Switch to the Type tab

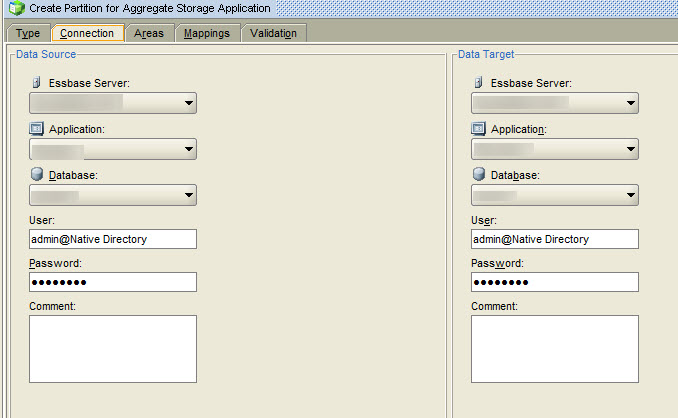click(28, 33)
